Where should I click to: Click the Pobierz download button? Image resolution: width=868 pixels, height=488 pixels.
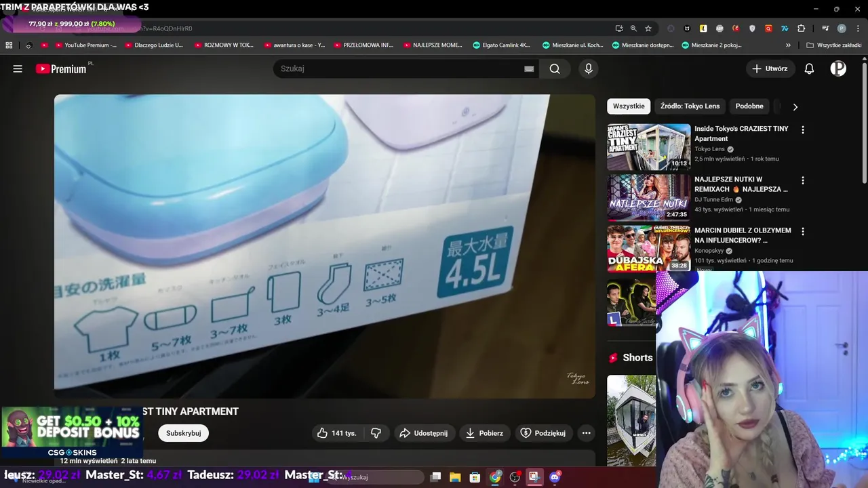click(485, 433)
